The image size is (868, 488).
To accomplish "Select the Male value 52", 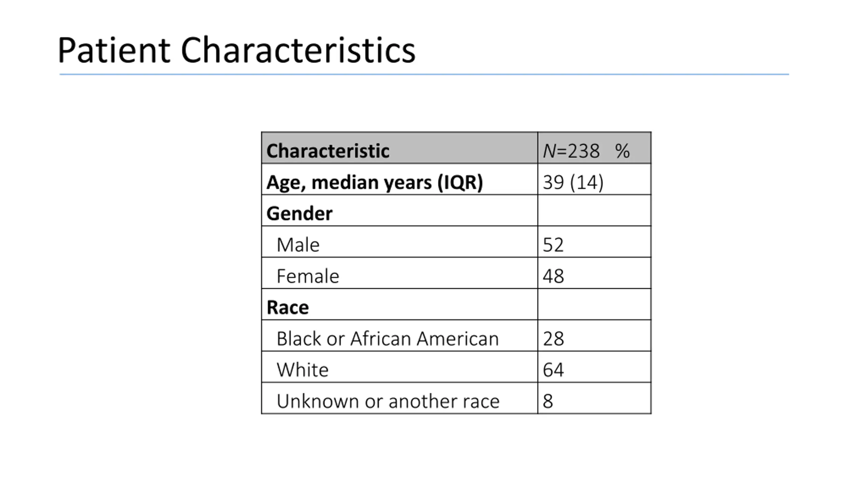I will [594, 242].
